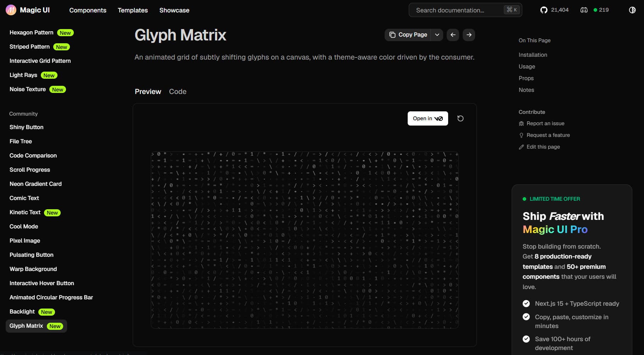Open Code Comparison in sidebar
Screen dimensions: 644x355
tap(33, 155)
